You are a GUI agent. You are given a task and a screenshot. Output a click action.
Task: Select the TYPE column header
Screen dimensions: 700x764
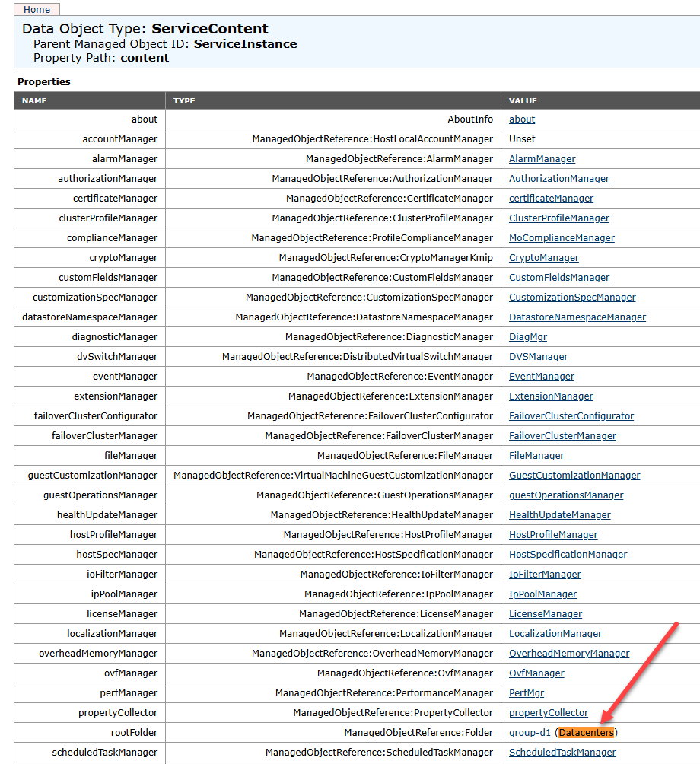click(x=333, y=100)
